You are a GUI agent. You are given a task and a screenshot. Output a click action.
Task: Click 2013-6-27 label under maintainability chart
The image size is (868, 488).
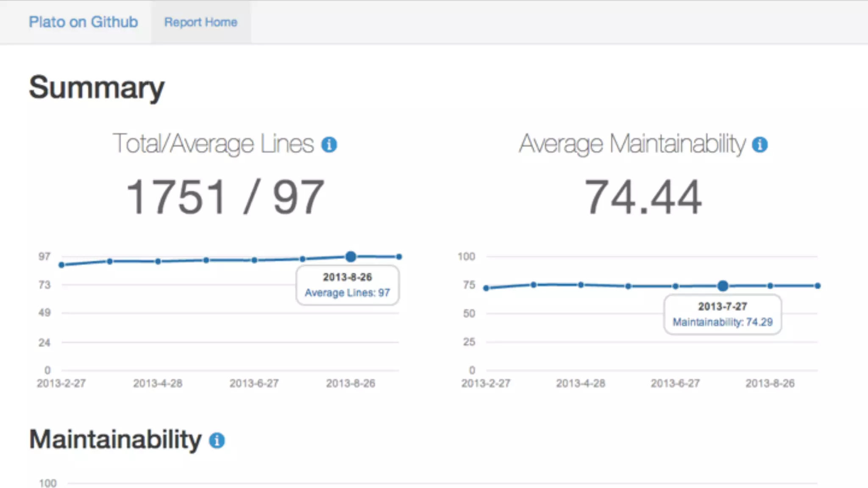tap(675, 383)
